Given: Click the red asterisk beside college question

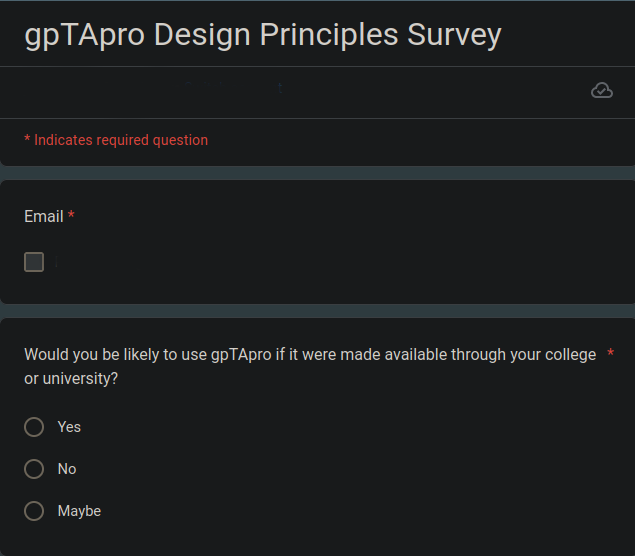Looking at the screenshot, I should click(610, 353).
